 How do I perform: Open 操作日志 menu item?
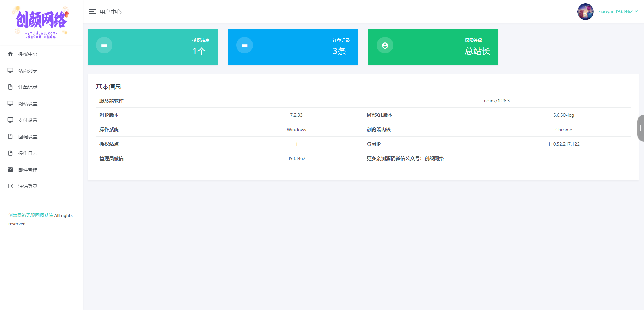point(41,153)
